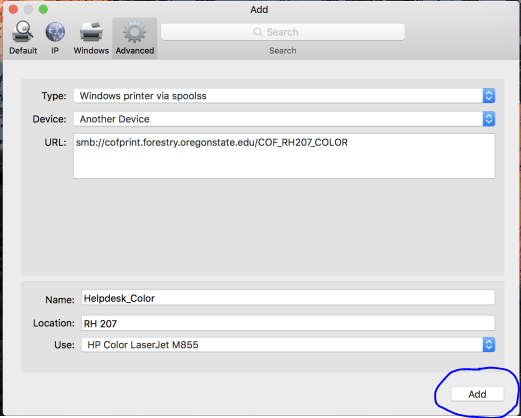Viewport: 521px width, 418px height.
Task: Click blue arrows on the Device selector
Action: pyautogui.click(x=489, y=119)
